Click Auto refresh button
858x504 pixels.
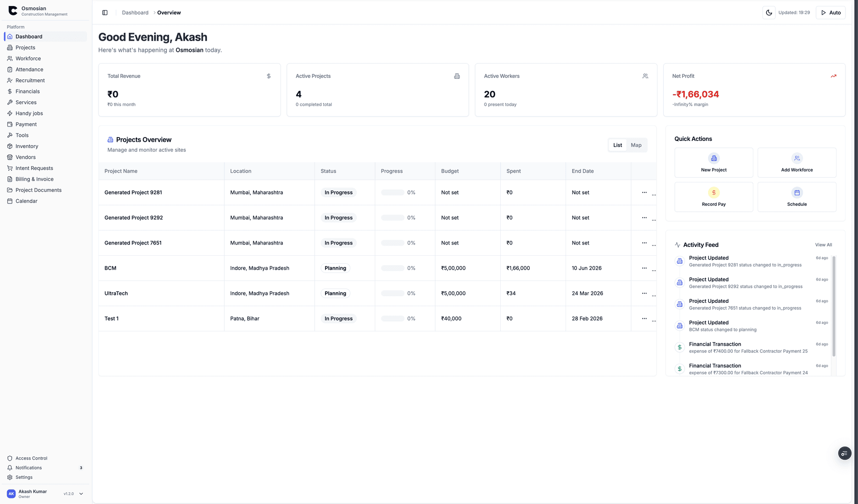point(830,13)
